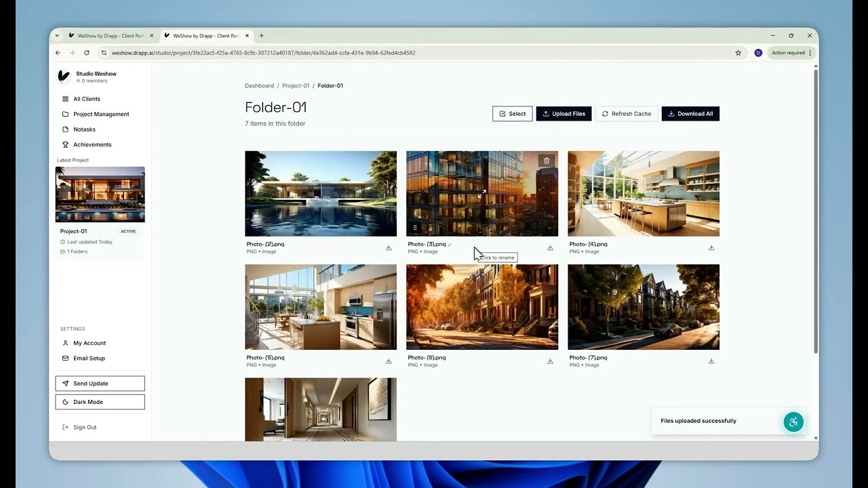Click Refresh Cache

626,114
